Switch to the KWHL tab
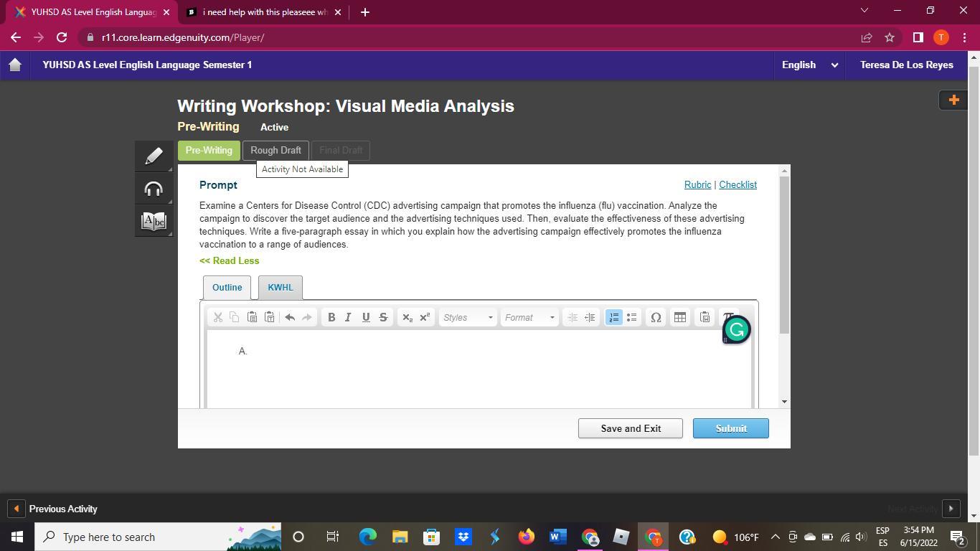The height and width of the screenshot is (551, 980). click(x=281, y=287)
